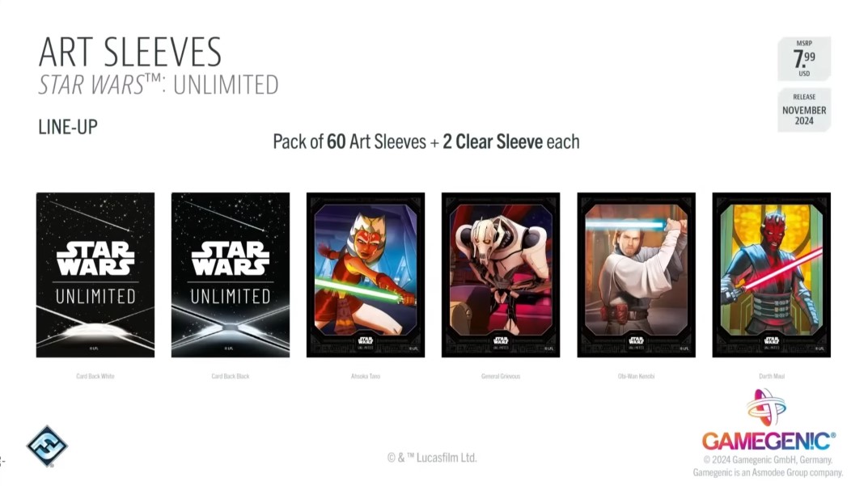Click the Asmodee Group company line

pyautogui.click(x=768, y=473)
